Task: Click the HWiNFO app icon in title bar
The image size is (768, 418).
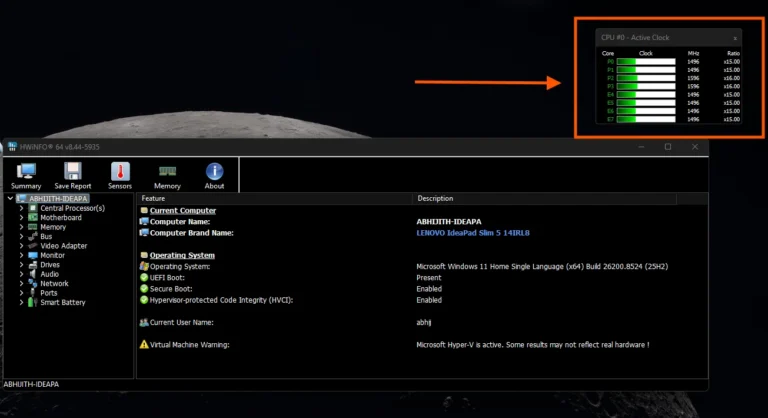Action: coord(12,147)
